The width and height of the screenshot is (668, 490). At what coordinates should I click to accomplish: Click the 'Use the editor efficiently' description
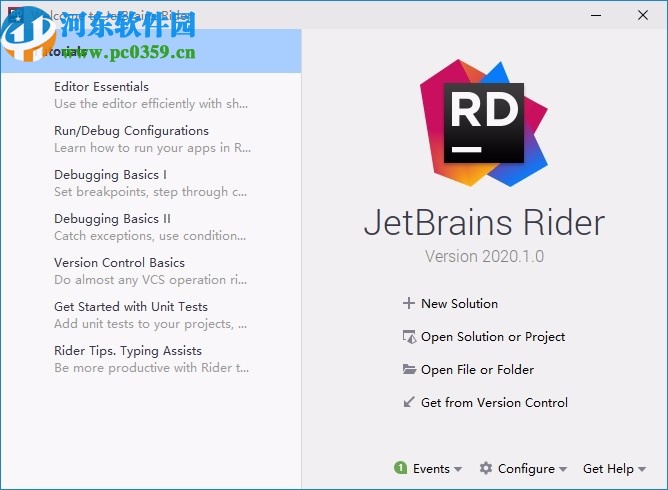click(151, 104)
